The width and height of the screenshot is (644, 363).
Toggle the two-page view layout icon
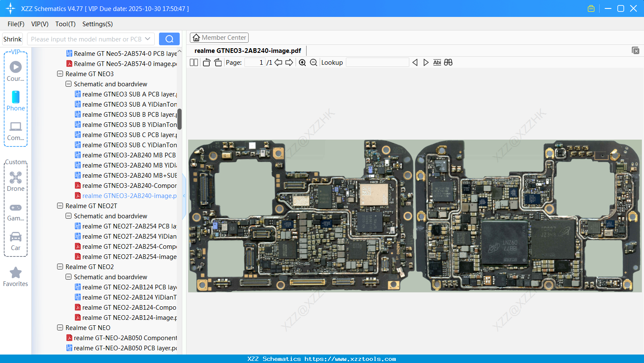pyautogui.click(x=194, y=63)
